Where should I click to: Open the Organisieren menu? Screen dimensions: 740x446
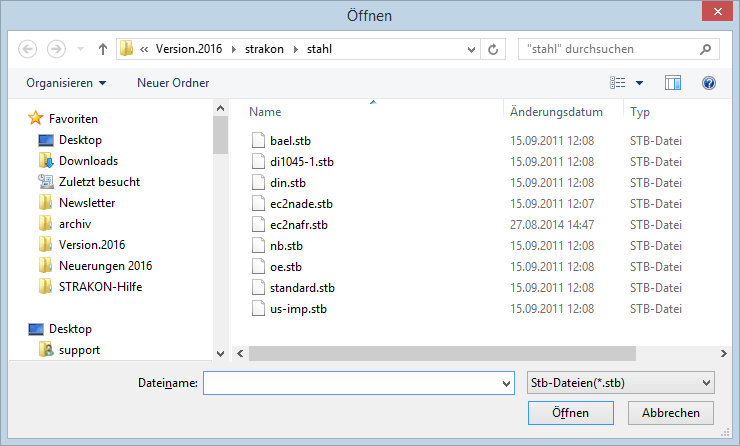[66, 83]
